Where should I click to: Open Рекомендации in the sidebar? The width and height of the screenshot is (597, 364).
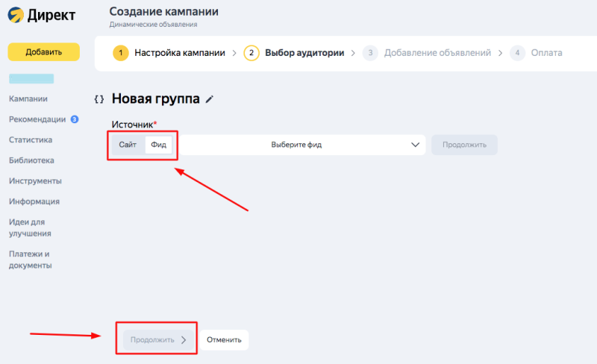(37, 119)
